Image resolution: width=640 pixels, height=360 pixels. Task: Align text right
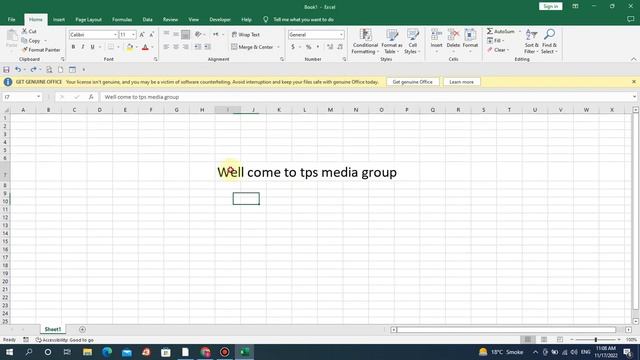click(x=186, y=47)
